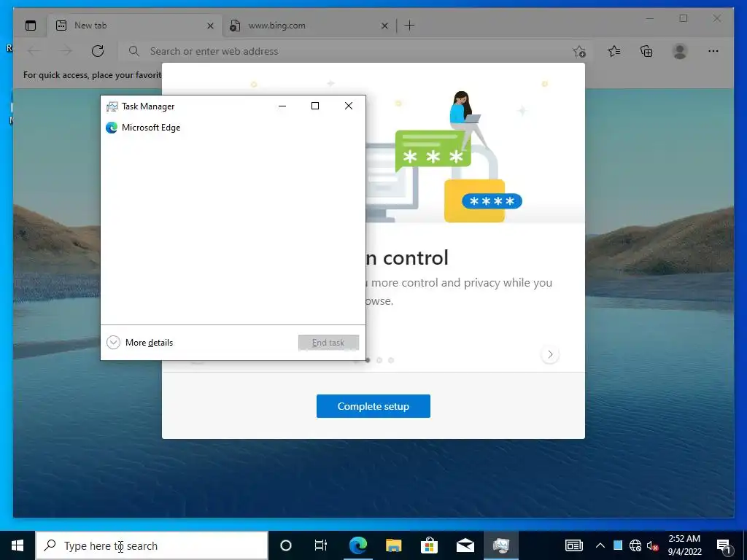747x560 pixels.
Task: Open the notification center icon
Action: [724, 545]
